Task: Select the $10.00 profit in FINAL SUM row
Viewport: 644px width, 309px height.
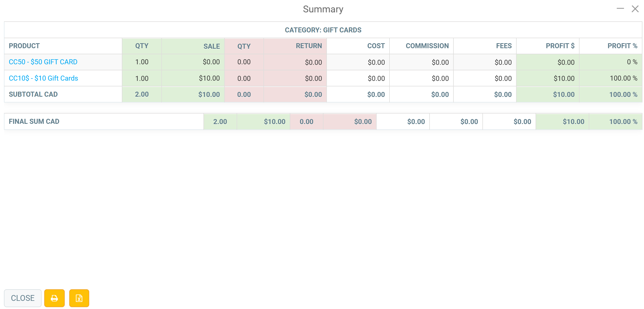Action: point(573,122)
